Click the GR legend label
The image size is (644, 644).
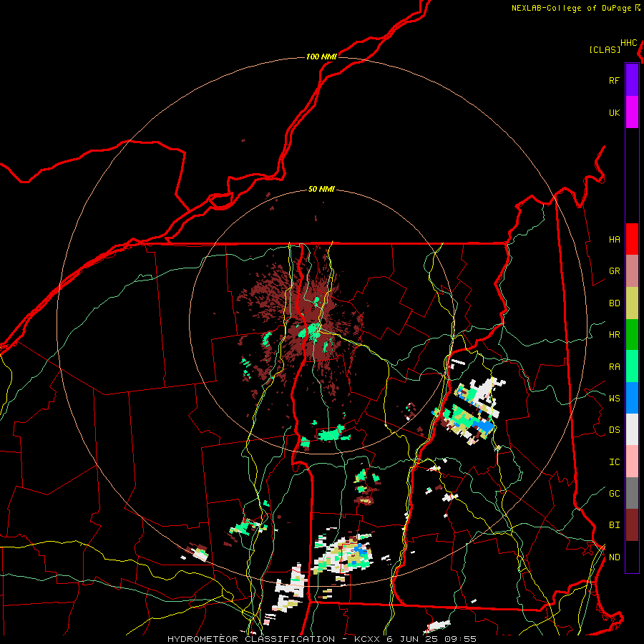614,271
